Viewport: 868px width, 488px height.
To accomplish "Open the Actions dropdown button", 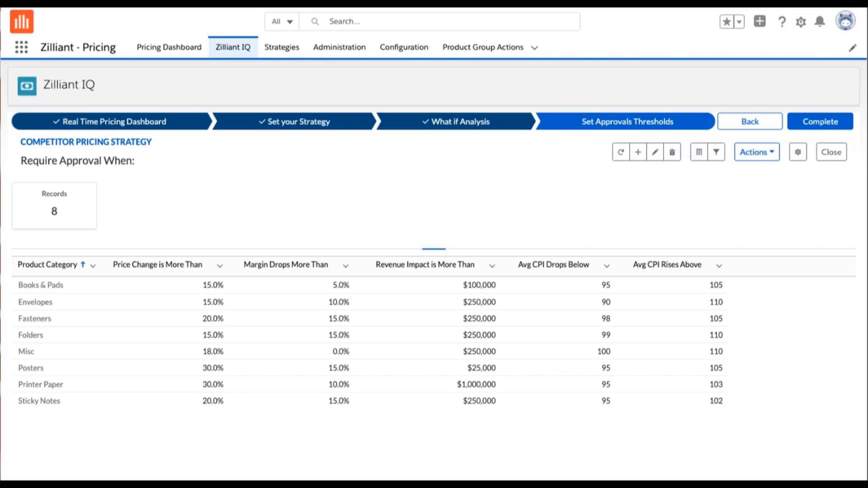I will tap(757, 152).
